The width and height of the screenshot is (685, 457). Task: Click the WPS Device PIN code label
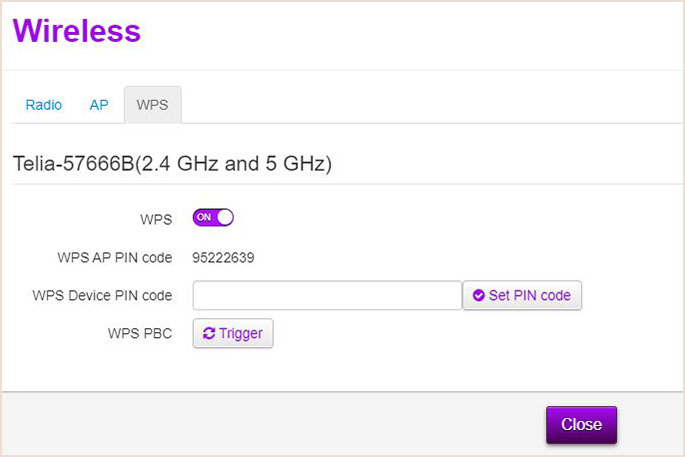(x=102, y=296)
